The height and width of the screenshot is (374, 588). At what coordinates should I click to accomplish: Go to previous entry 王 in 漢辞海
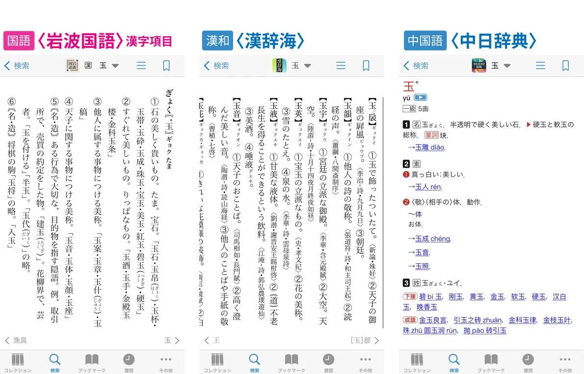(212, 340)
